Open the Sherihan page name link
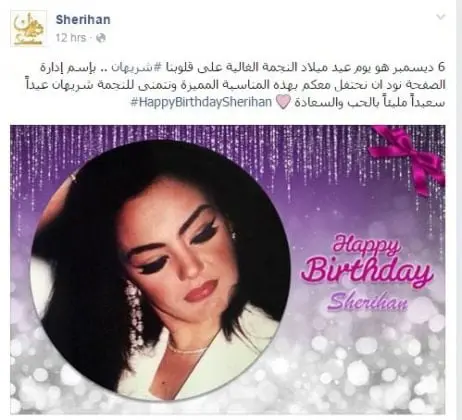The height and width of the screenshot is (420, 462). pyautogui.click(x=83, y=20)
